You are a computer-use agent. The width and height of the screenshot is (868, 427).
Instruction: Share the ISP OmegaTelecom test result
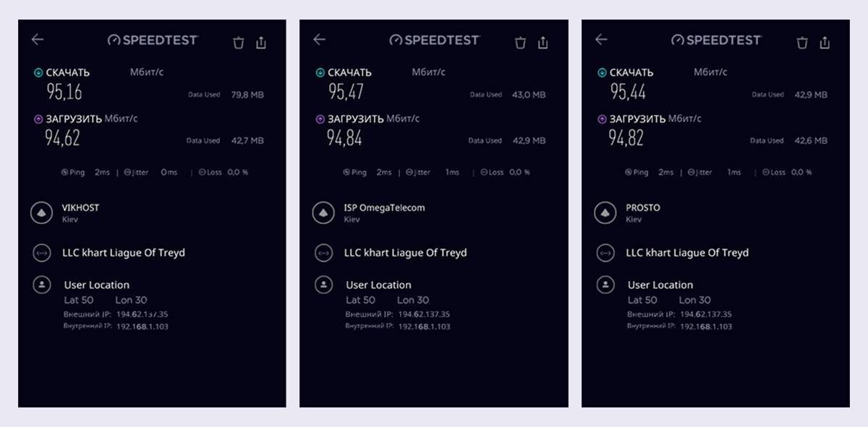click(x=543, y=43)
